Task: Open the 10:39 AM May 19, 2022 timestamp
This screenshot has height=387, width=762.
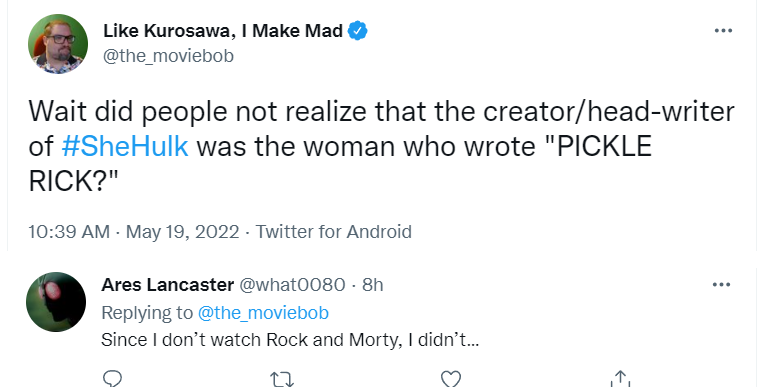Action: point(134,231)
